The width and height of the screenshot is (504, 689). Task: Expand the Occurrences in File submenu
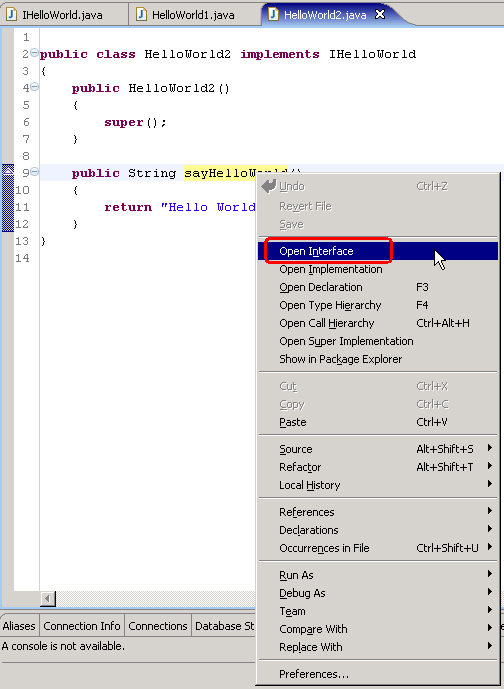[378, 548]
